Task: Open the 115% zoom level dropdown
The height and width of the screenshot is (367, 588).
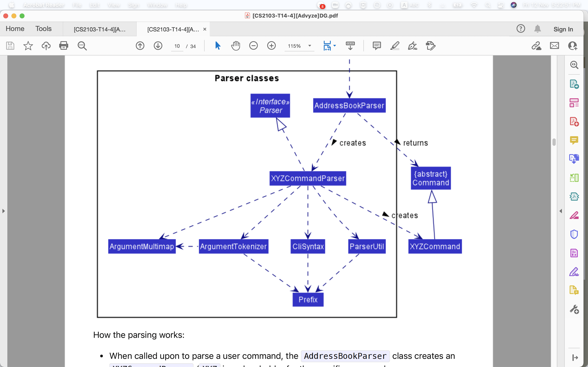Action: click(310, 46)
